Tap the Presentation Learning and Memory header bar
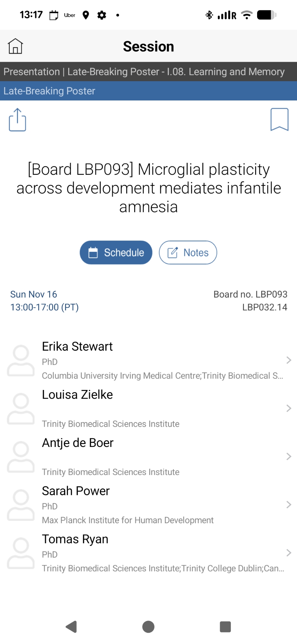The width and height of the screenshot is (297, 644). (148, 71)
